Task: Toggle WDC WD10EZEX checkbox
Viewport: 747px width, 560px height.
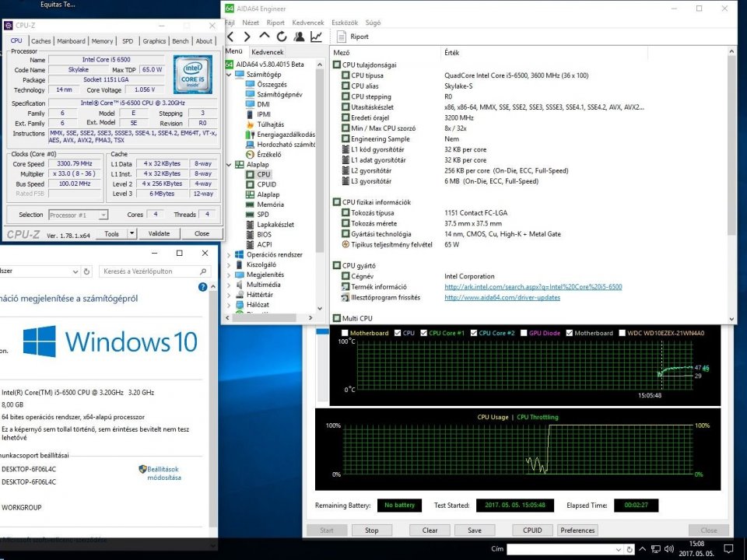Action: tap(622, 333)
